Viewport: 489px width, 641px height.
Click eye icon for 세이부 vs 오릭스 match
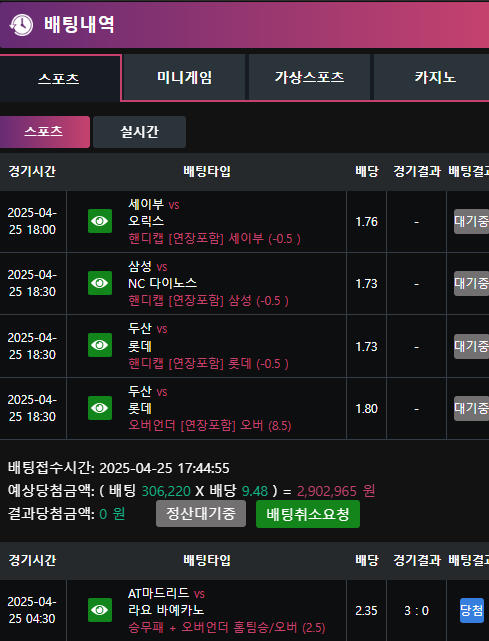coord(100,221)
